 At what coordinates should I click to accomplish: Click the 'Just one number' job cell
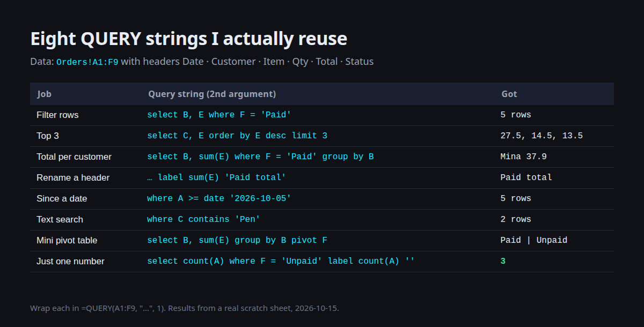[70, 261]
